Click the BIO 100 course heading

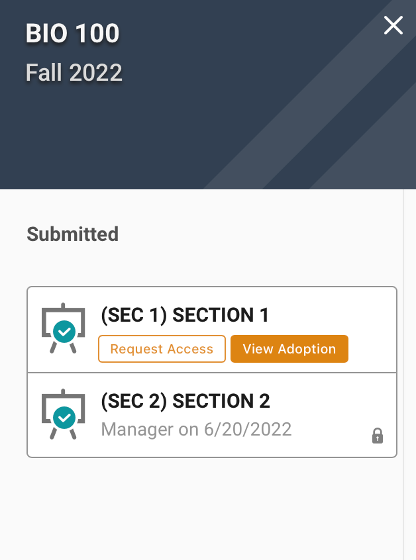(x=72, y=33)
